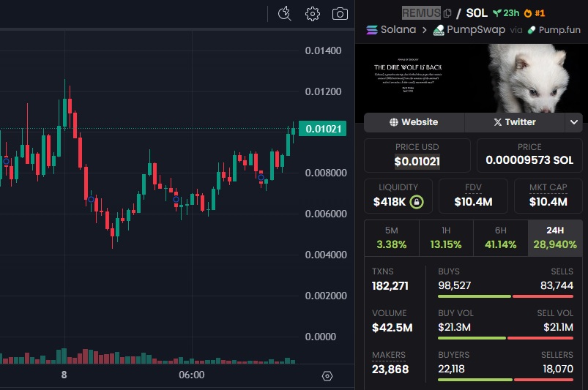Click the $21.3M buy vol value
The width and height of the screenshot is (588, 390).
[x=454, y=327]
